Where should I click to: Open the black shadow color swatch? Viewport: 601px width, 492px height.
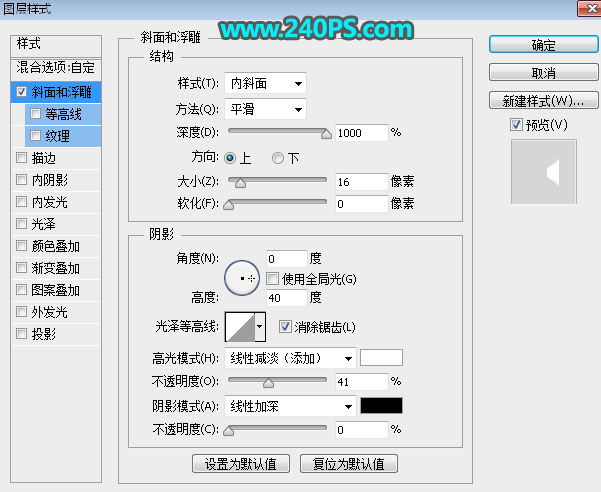381,406
